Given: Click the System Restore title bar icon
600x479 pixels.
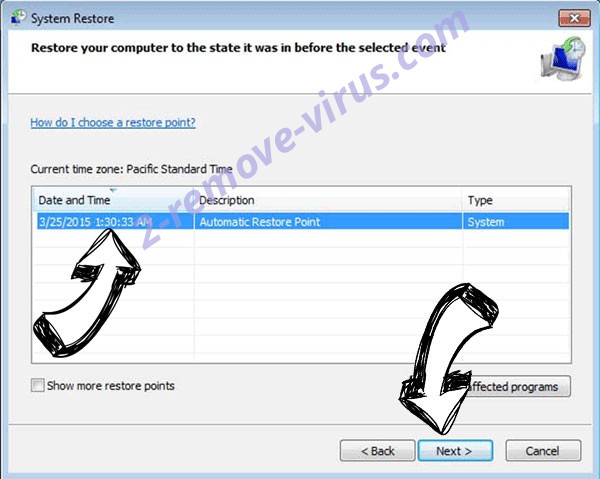Looking at the screenshot, I should 18,18.
